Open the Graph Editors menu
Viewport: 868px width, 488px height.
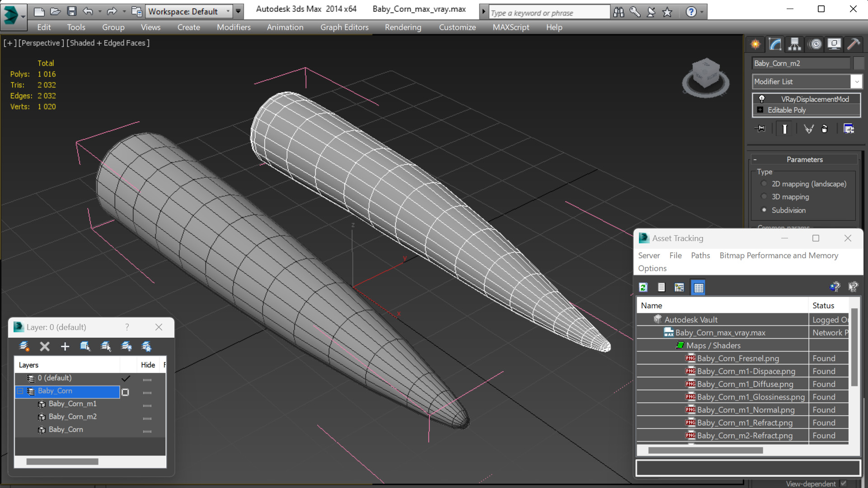[344, 27]
